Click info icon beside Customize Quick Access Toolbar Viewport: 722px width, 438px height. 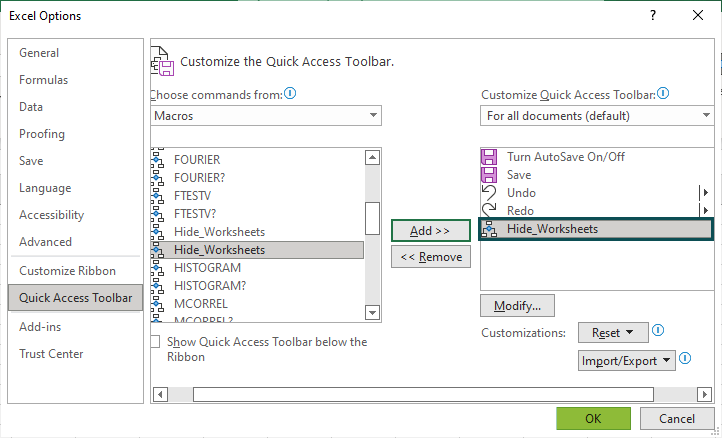(663, 93)
